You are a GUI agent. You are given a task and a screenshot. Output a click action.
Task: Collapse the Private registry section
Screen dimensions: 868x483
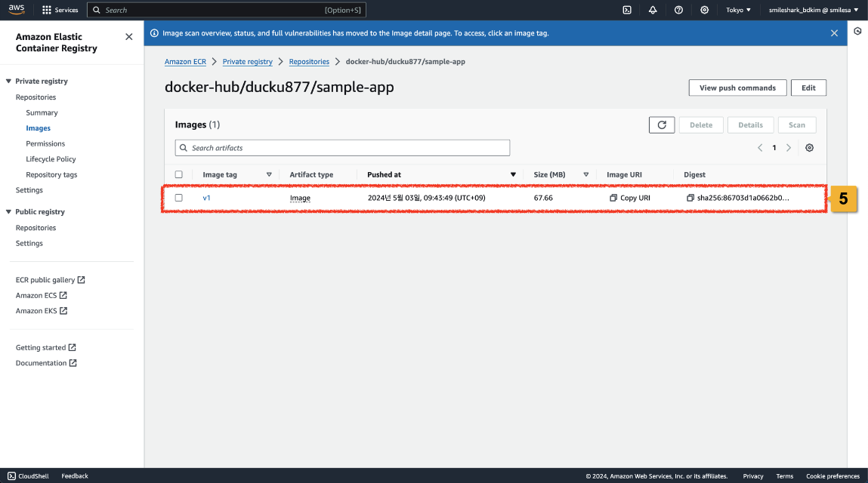[8, 82]
